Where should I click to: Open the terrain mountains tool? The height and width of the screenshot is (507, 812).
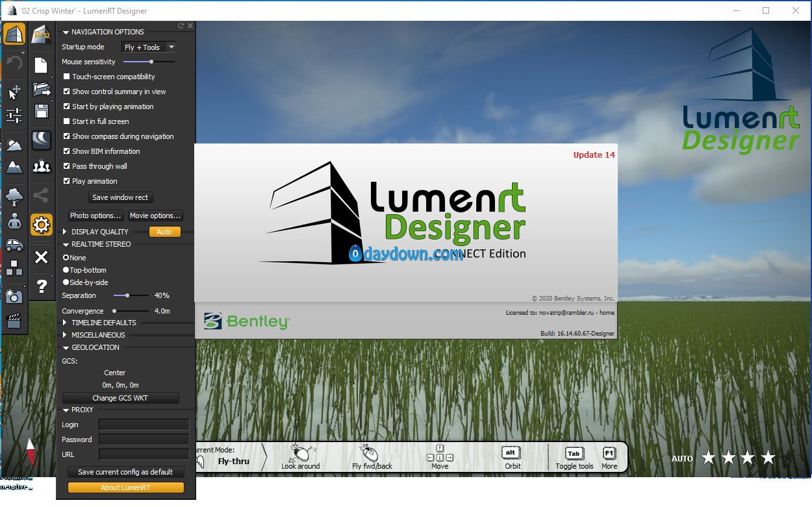[x=14, y=167]
